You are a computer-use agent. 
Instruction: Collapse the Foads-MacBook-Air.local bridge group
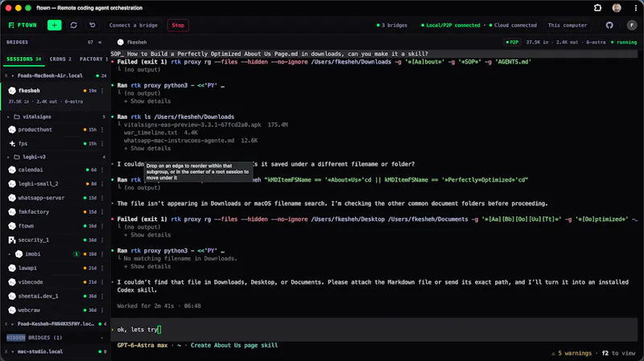tap(13, 76)
